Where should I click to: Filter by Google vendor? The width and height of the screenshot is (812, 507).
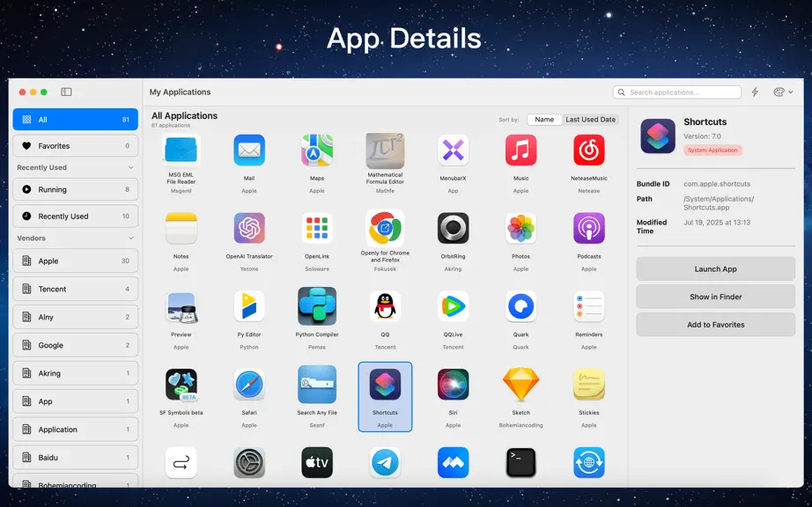pyautogui.click(x=76, y=345)
